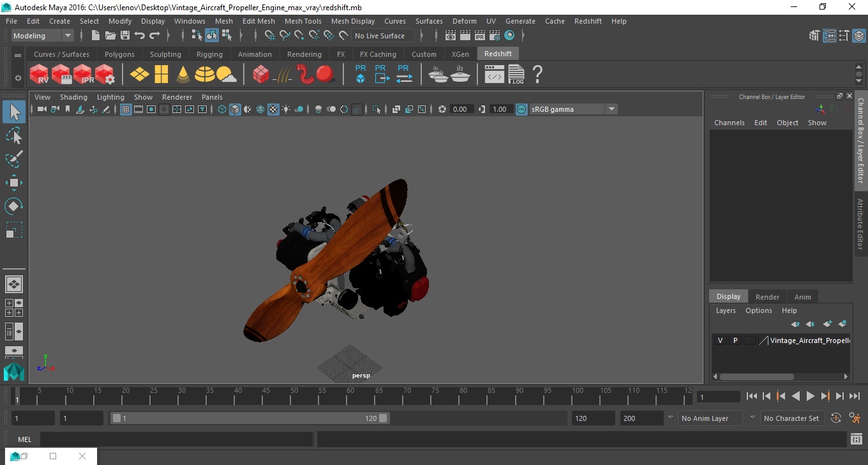Activate the arrow Select tool

[14, 112]
